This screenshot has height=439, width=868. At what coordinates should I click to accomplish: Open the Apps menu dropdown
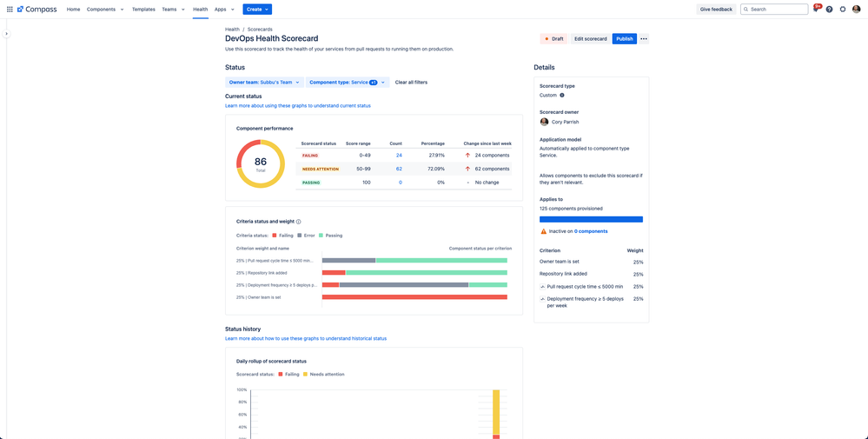[x=224, y=10]
